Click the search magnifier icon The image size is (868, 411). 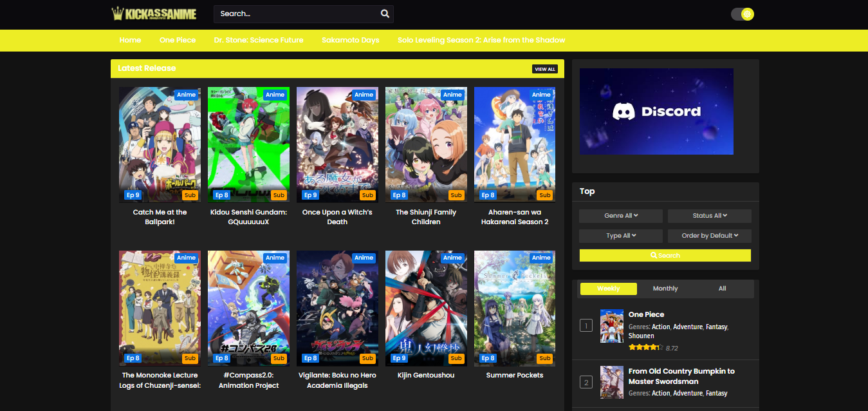(x=385, y=14)
